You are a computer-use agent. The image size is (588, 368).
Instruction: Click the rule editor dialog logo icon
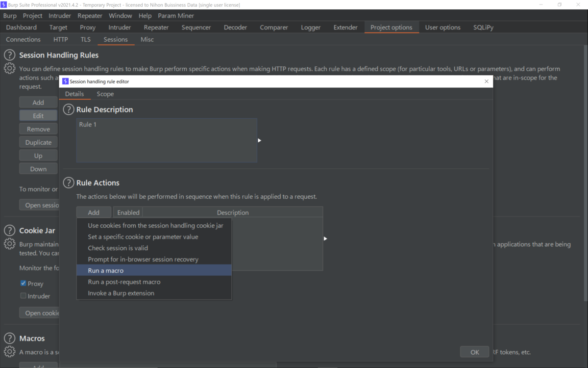[66, 81]
